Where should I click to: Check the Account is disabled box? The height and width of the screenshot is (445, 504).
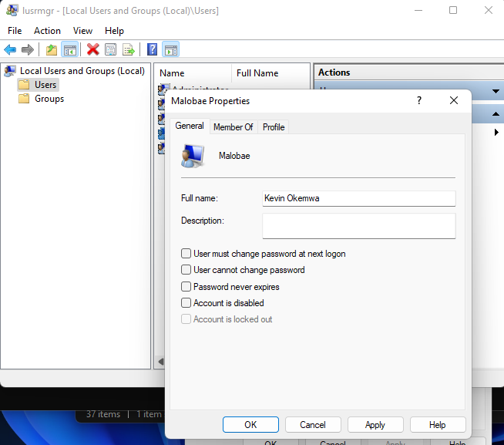point(186,303)
